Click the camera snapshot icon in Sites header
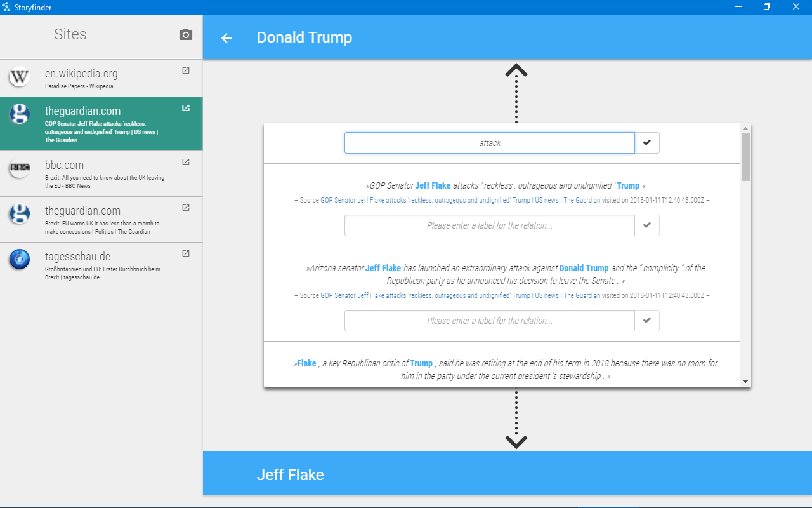Image resolution: width=812 pixels, height=508 pixels. (186, 34)
